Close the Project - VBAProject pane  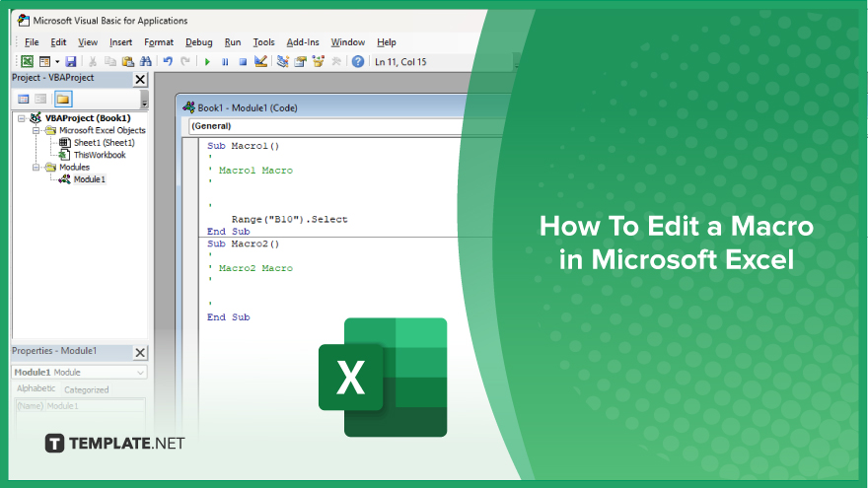pos(141,80)
